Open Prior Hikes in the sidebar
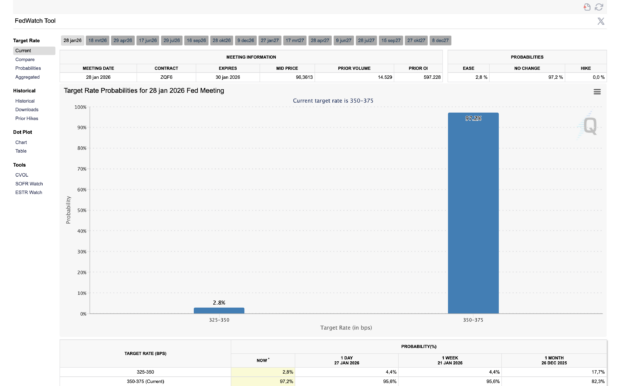The width and height of the screenshot is (640, 386). (27, 118)
